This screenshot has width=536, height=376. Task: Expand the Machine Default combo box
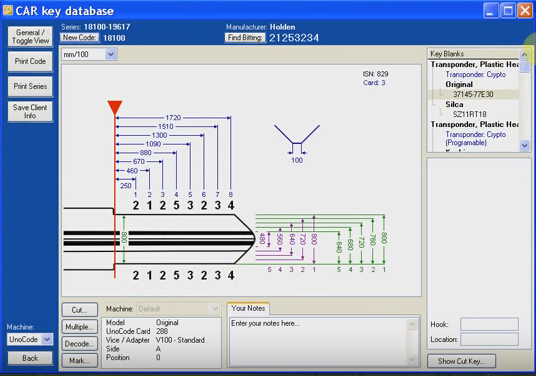coord(215,309)
